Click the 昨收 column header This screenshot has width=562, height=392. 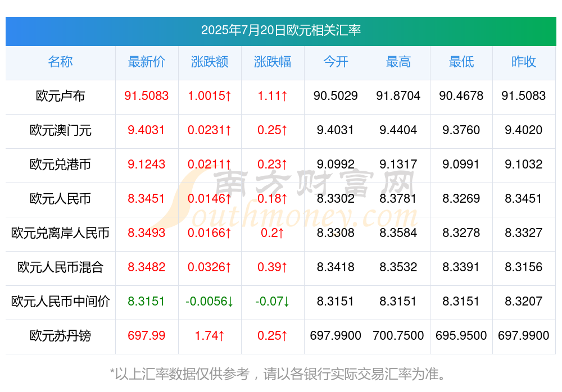click(x=524, y=62)
